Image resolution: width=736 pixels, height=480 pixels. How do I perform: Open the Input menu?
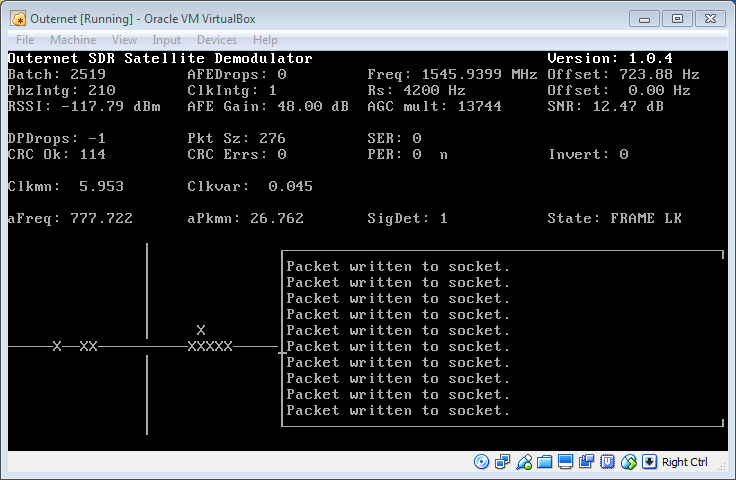point(166,40)
